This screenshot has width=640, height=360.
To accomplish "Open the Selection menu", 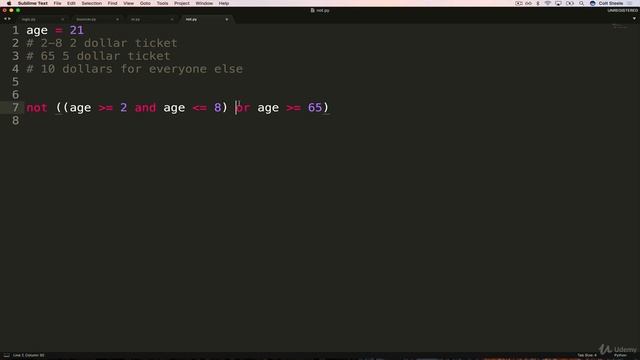I will [x=91, y=3].
